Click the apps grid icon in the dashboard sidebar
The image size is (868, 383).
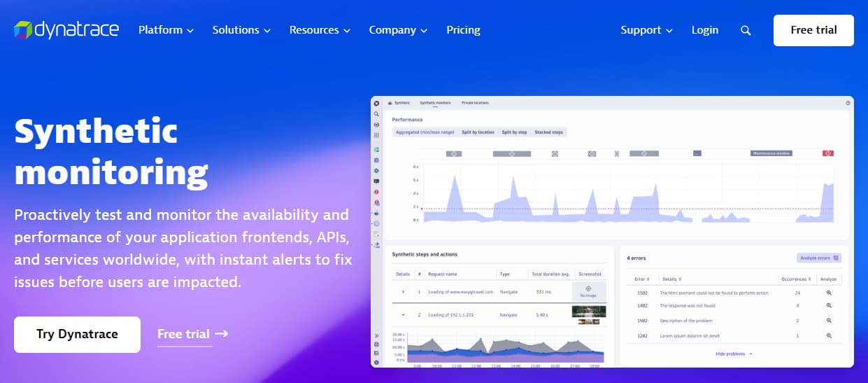click(x=376, y=135)
